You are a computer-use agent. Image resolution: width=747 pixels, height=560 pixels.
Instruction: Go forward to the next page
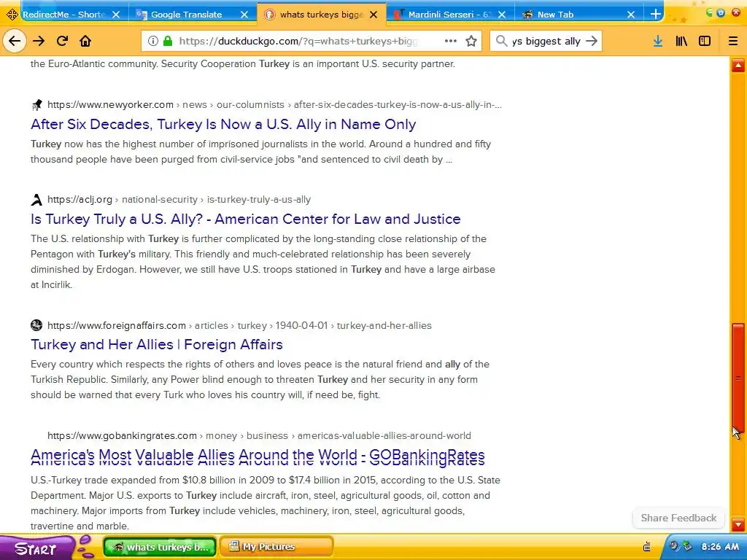[39, 41]
